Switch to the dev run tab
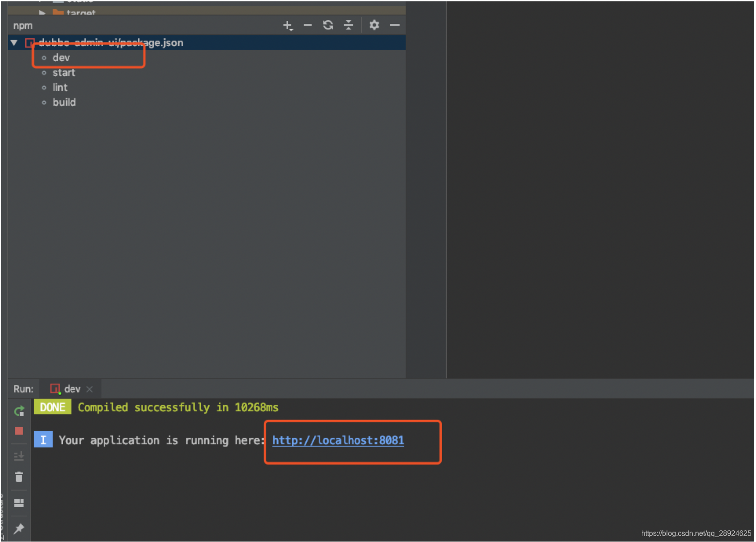 coord(72,389)
